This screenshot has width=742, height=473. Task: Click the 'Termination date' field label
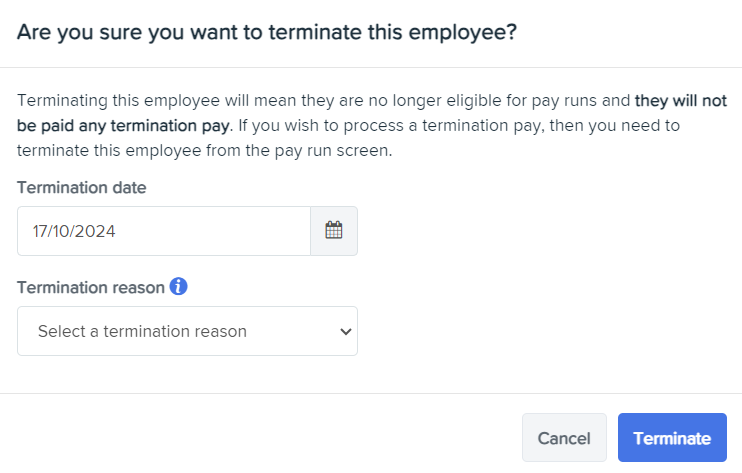click(82, 188)
